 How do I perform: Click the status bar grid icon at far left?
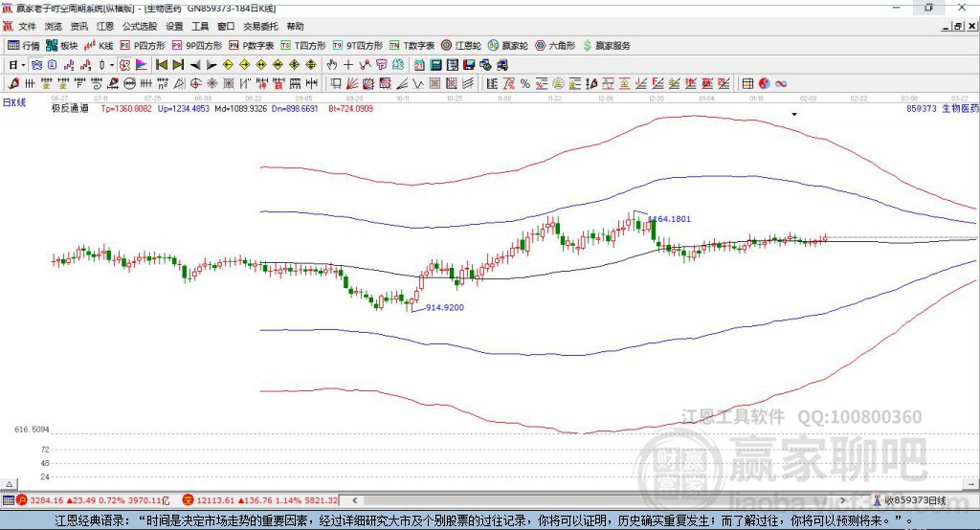[8, 500]
